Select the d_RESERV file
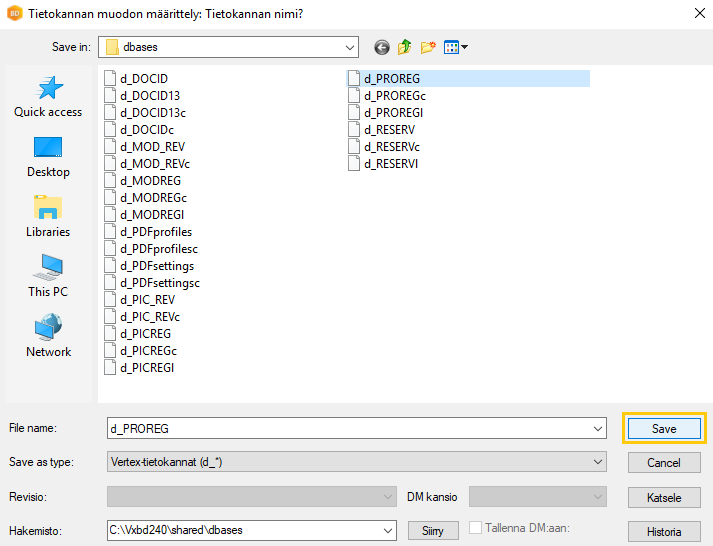Screen dimensions: 713x546 click(x=389, y=130)
